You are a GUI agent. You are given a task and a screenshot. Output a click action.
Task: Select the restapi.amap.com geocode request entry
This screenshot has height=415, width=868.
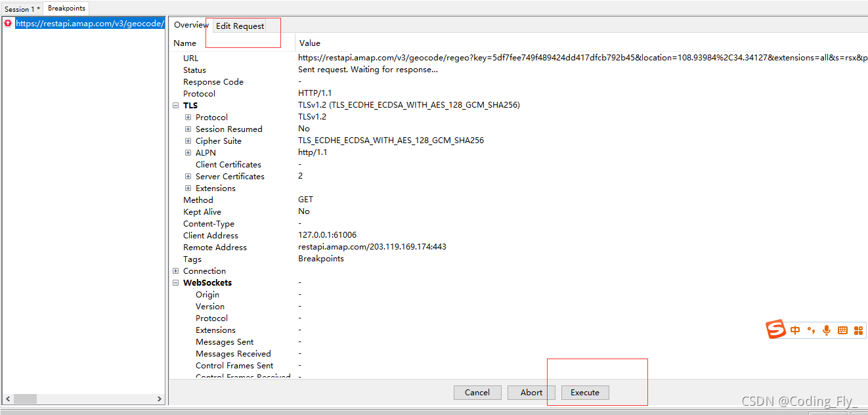(90, 23)
